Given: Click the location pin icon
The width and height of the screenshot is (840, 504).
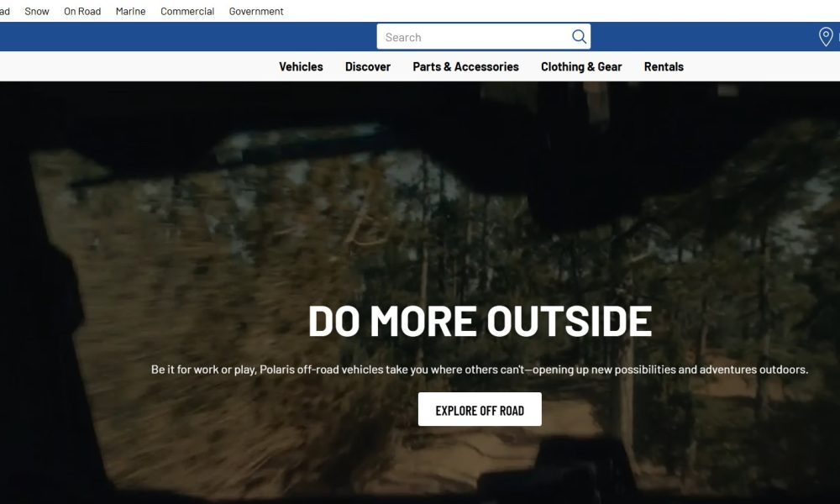Looking at the screenshot, I should [826, 37].
